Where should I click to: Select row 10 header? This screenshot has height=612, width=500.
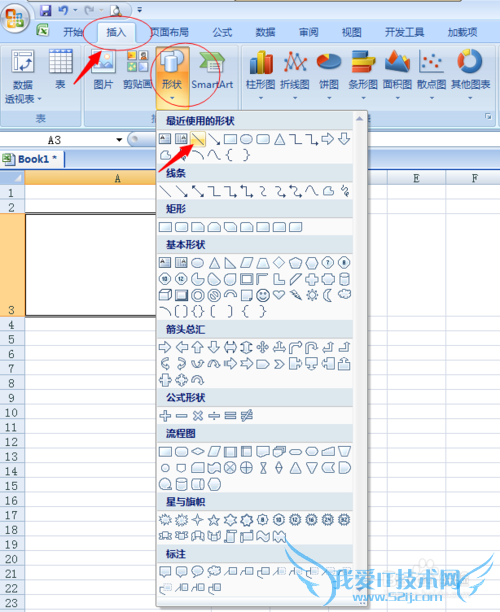(12, 413)
